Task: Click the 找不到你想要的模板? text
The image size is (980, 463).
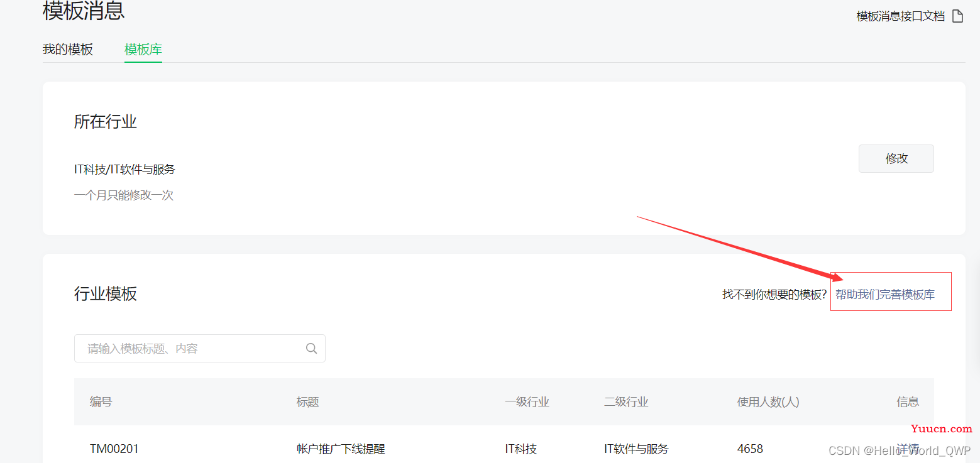Action: (x=774, y=295)
